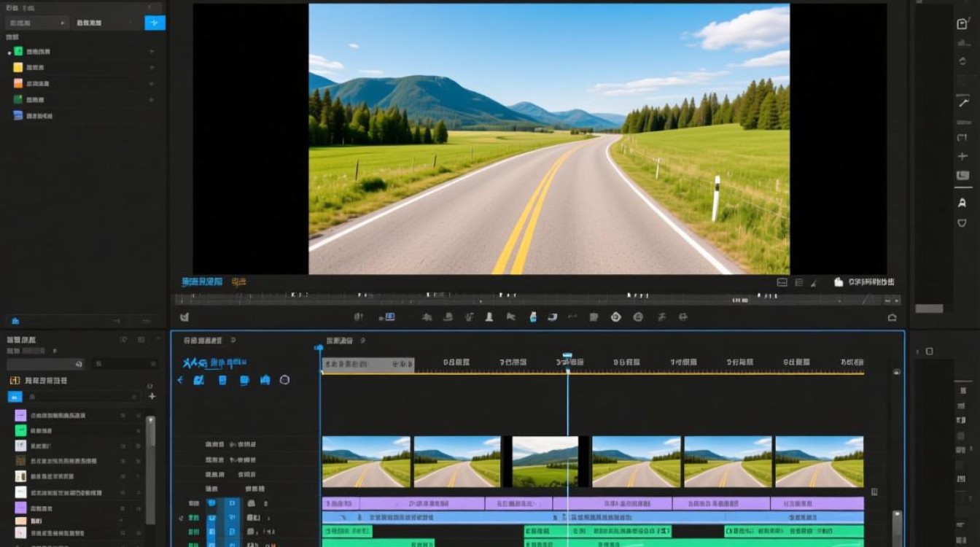This screenshot has width=980, height=547.
Task: Select the yellow folder item in project list
Action: pyautogui.click(x=18, y=67)
